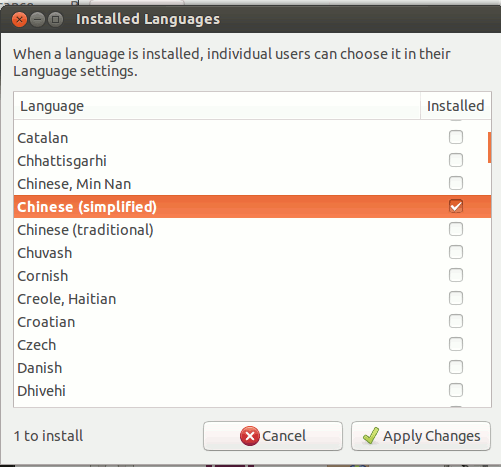Select the Danish language row
This screenshot has width=501, height=467.
coord(252,368)
